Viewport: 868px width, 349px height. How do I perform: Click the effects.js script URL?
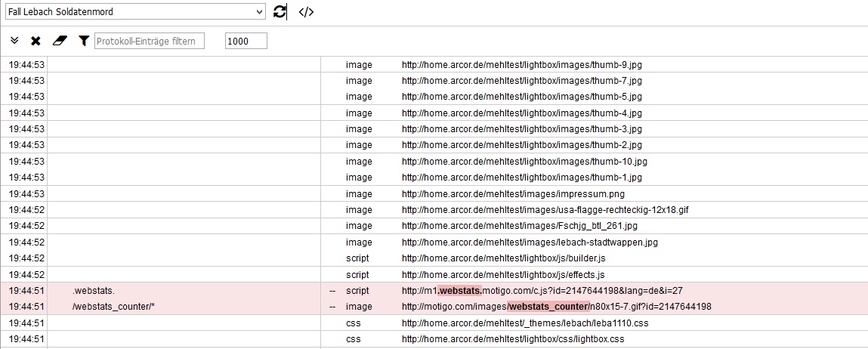503,275
